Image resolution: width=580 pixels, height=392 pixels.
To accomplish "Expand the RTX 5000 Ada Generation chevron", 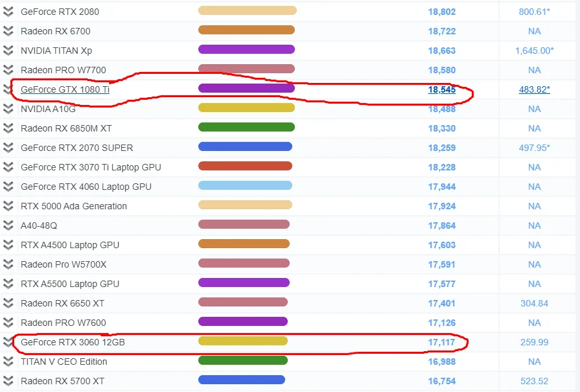I will point(8,206).
